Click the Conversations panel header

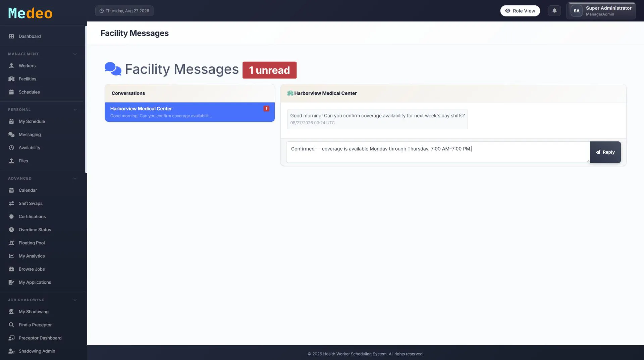(x=190, y=93)
